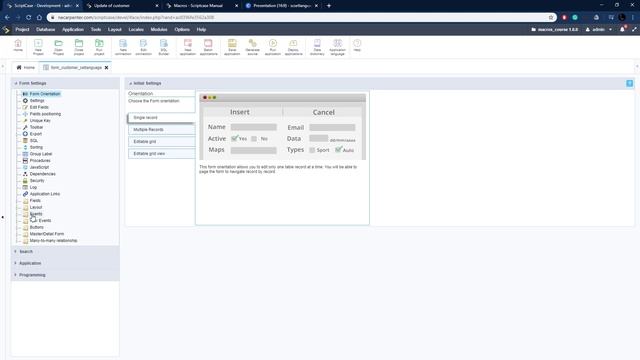Open Batch applications toolbar icon
This screenshot has width=640, height=360.
tap(208, 47)
